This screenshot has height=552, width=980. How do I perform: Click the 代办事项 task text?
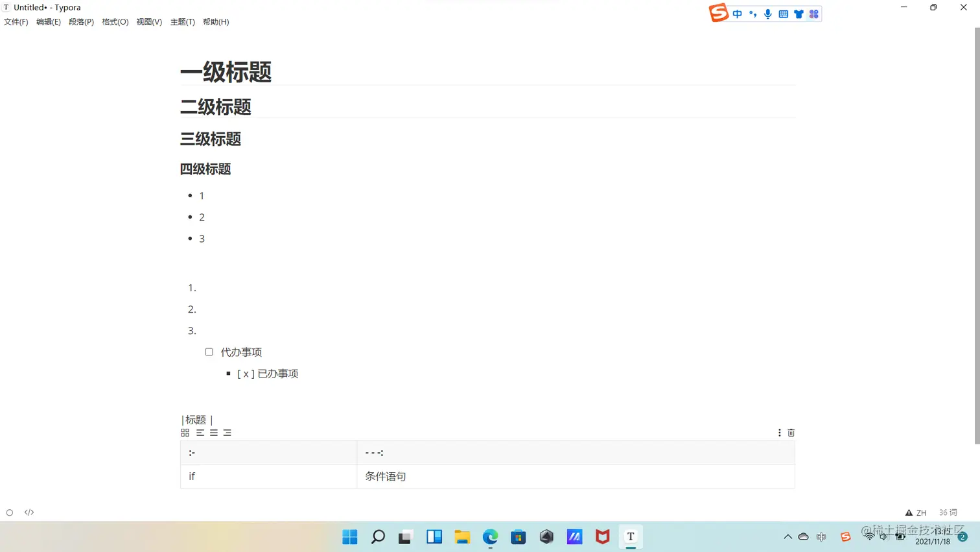[241, 352]
